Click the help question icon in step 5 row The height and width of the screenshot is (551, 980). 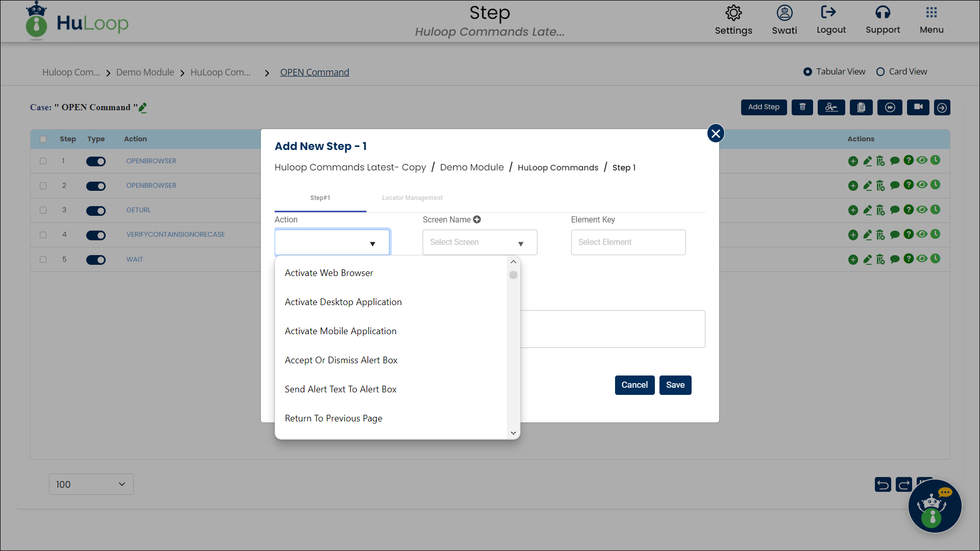click(x=909, y=259)
